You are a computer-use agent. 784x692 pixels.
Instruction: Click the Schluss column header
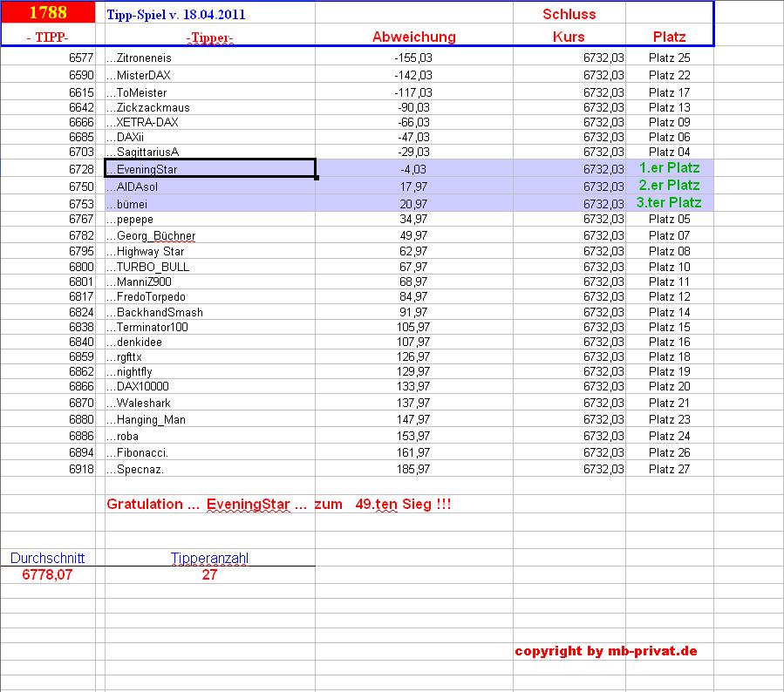[x=569, y=12]
